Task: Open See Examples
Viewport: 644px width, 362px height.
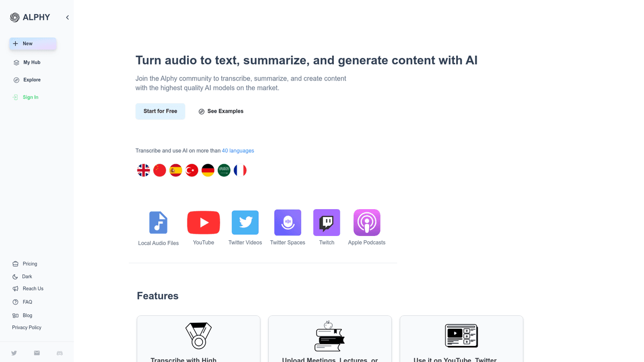Action: [x=221, y=111]
